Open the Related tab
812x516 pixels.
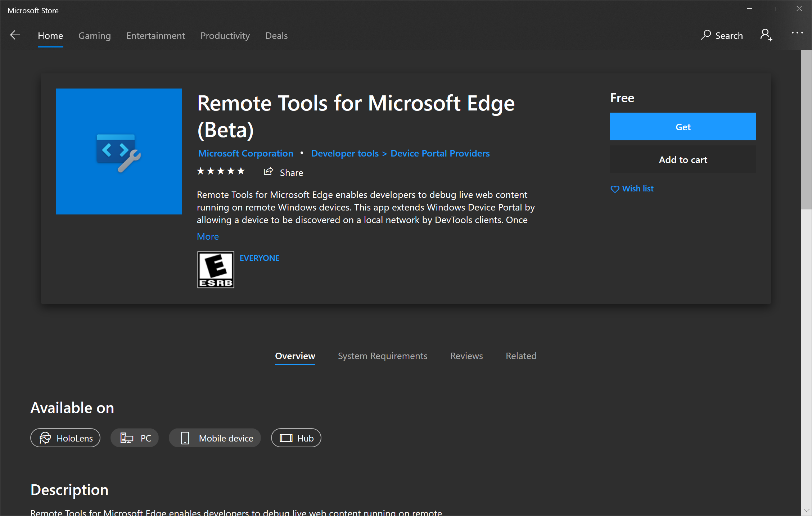click(x=520, y=356)
